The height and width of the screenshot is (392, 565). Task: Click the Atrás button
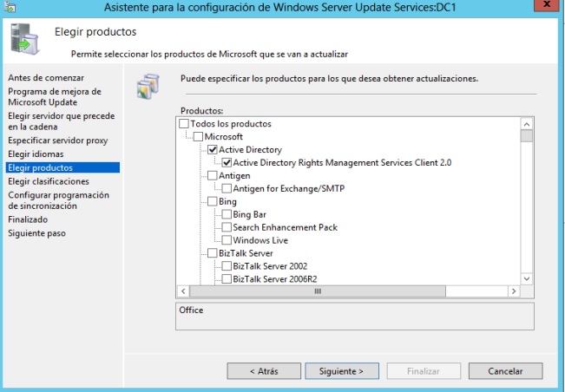point(264,371)
